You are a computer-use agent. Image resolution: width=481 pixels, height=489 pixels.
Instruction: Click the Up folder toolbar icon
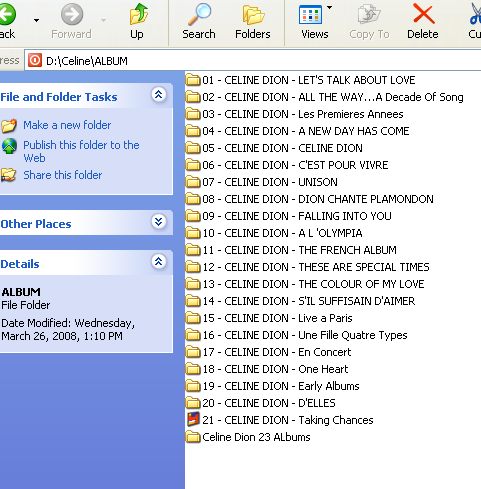tap(138, 15)
